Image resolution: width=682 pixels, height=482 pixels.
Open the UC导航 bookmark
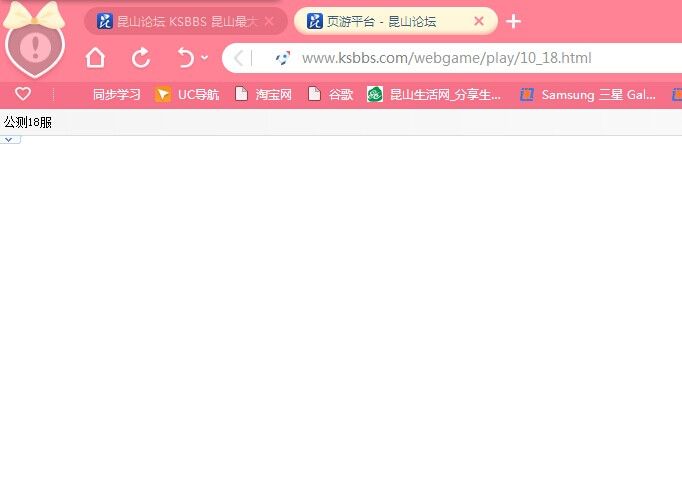pyautogui.click(x=187, y=94)
